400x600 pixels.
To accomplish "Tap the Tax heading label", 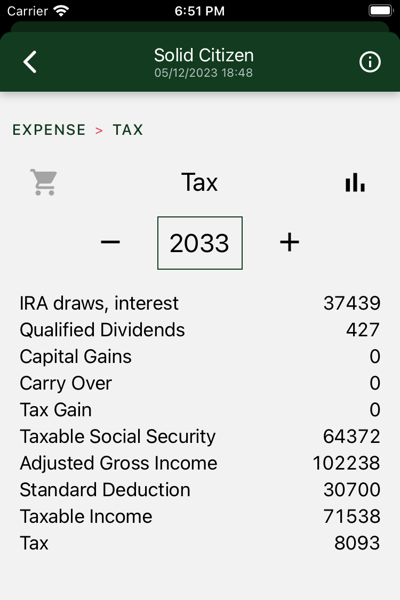I will [x=199, y=182].
